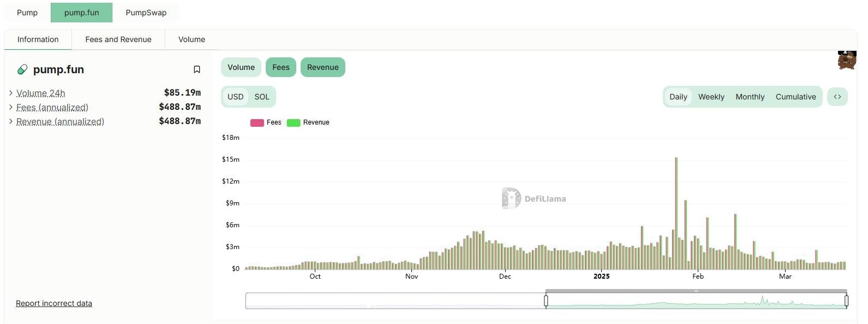Toggle the Volume chart metric
Viewport: 868px width, 324px height.
241,67
